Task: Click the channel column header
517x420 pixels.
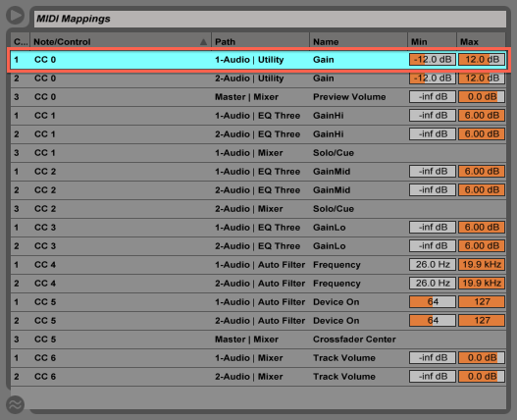Action: pos(21,42)
